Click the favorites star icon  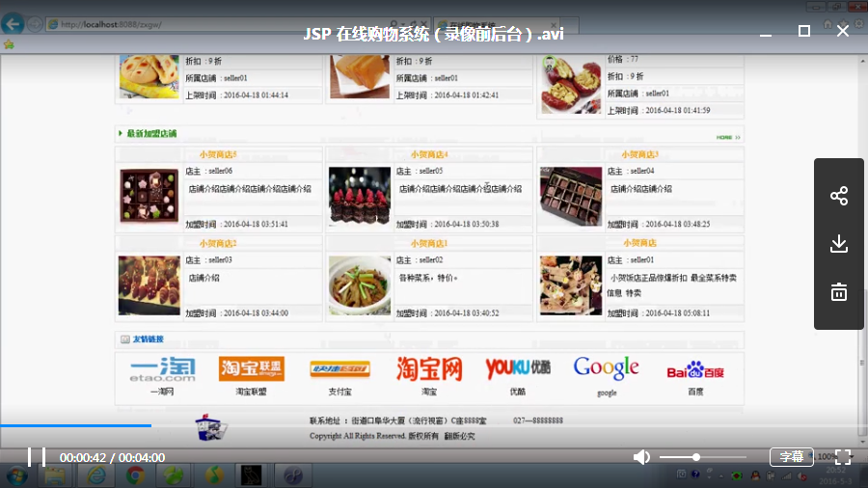[9, 44]
